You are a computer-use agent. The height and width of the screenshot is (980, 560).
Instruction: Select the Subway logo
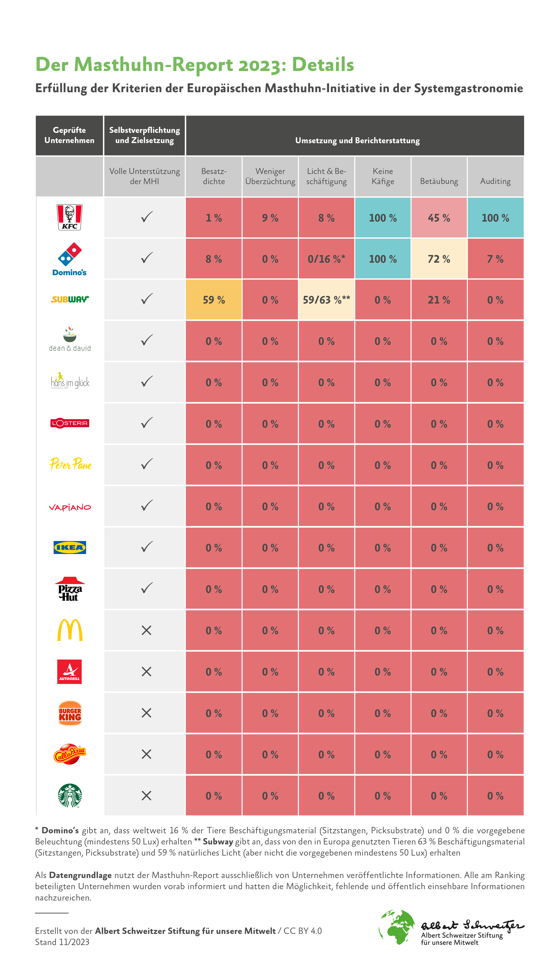pyautogui.click(x=70, y=299)
